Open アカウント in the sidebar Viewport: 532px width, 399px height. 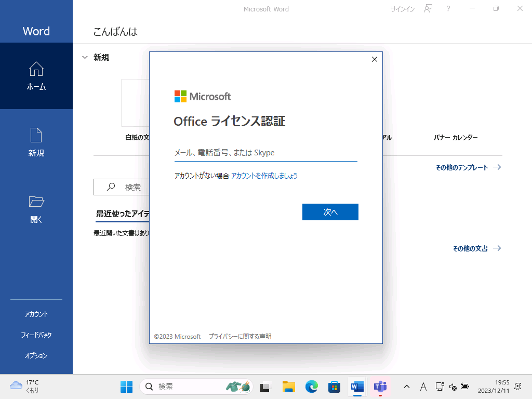click(36, 314)
